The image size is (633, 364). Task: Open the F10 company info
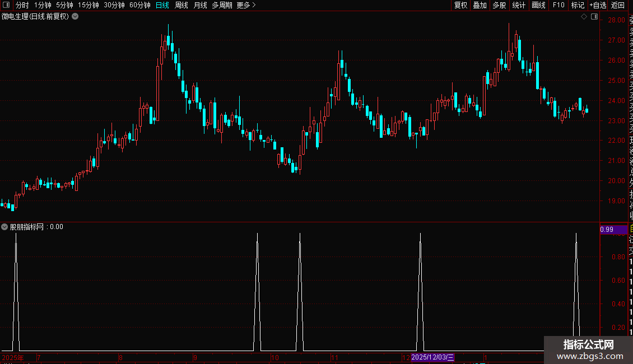pyautogui.click(x=558, y=5)
